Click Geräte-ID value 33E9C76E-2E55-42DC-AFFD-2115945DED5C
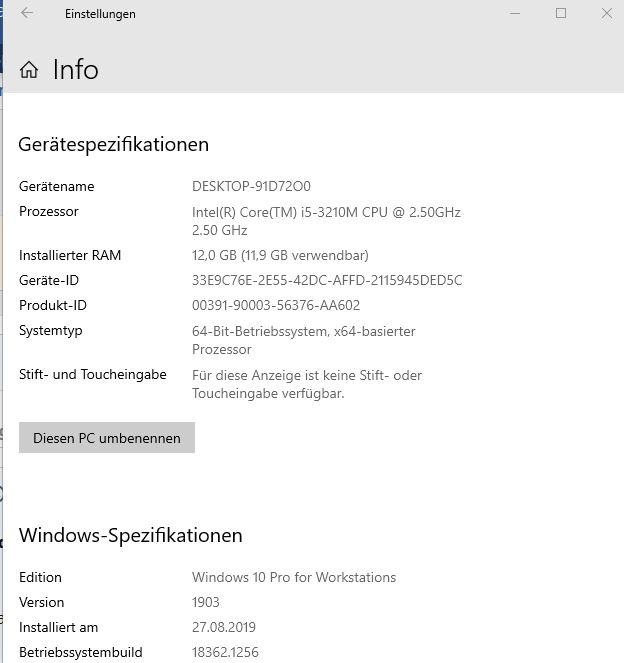 327,280
